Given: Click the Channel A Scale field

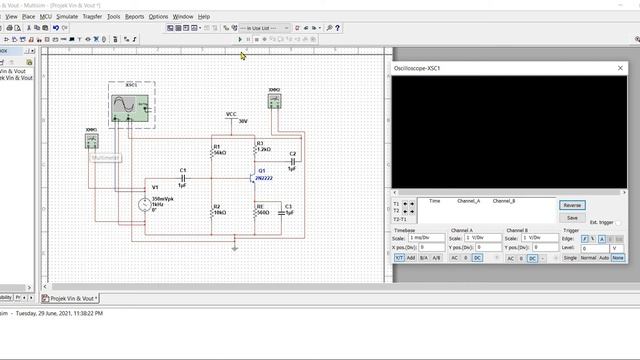Looking at the screenshot, I should click(483, 238).
